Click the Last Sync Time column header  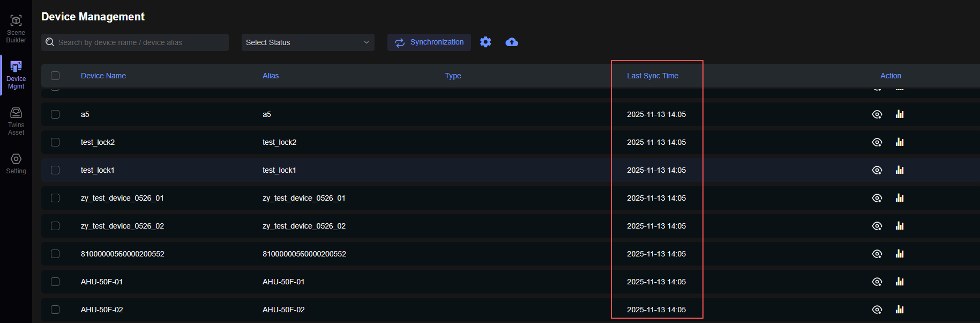tap(652, 76)
